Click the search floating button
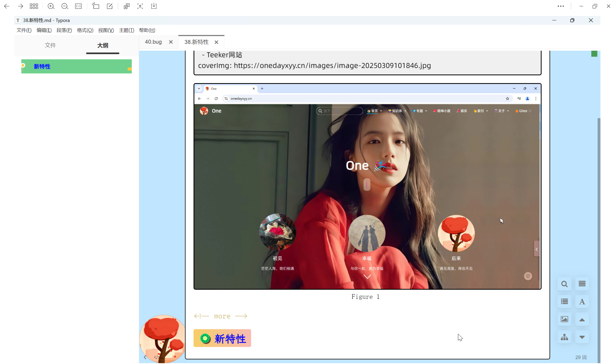The height and width of the screenshot is (364, 615). 564,284
